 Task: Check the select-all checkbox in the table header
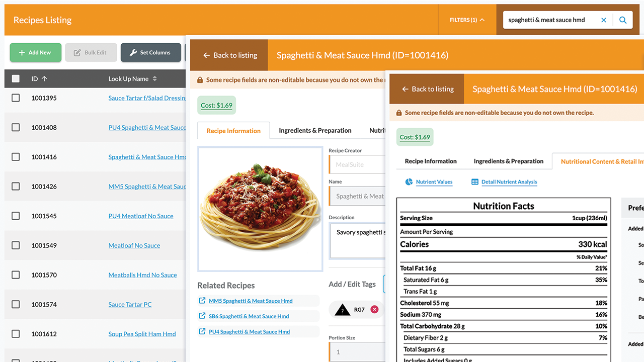tap(16, 78)
